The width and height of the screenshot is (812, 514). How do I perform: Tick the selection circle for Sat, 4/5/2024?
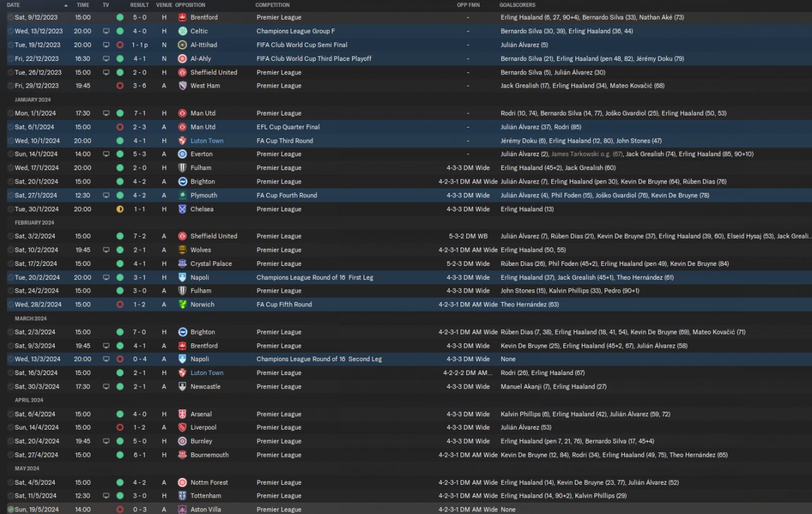[10, 482]
